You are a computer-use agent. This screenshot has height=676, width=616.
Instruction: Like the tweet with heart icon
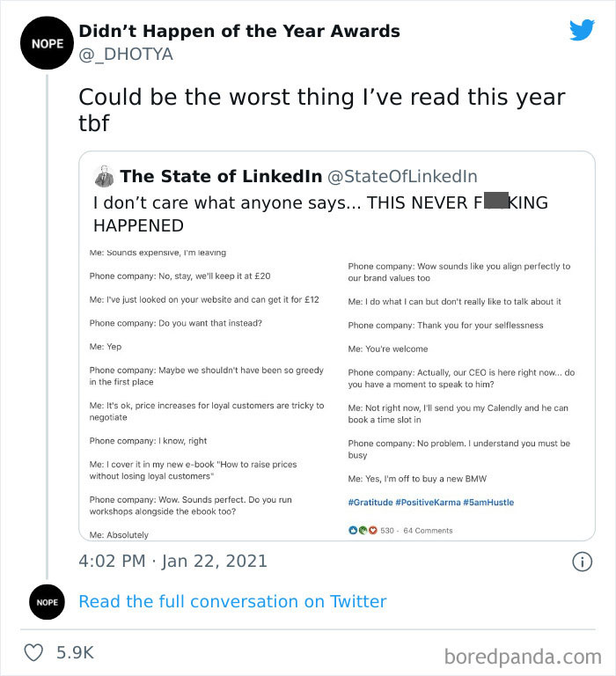(x=34, y=652)
